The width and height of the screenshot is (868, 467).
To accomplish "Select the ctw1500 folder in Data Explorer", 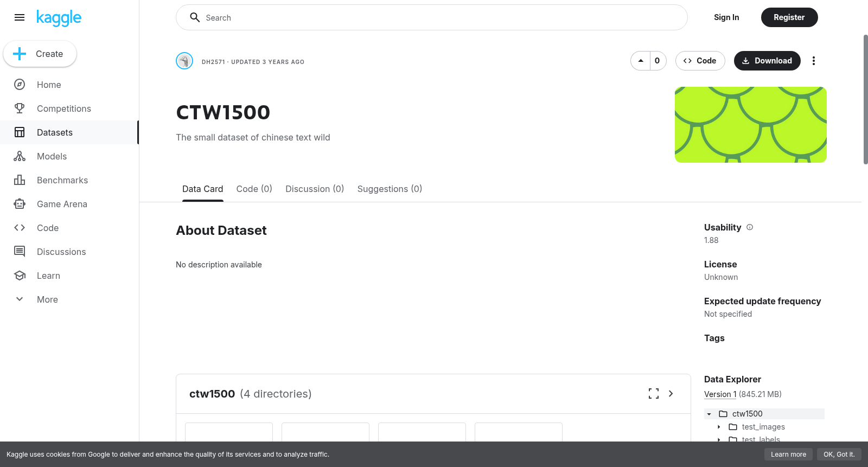I will 748,414.
